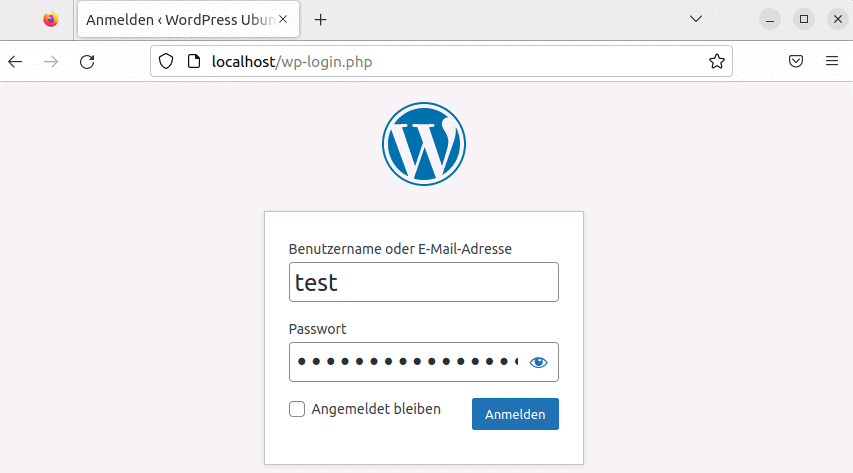
Task: Reload the current page
Action: click(x=87, y=62)
